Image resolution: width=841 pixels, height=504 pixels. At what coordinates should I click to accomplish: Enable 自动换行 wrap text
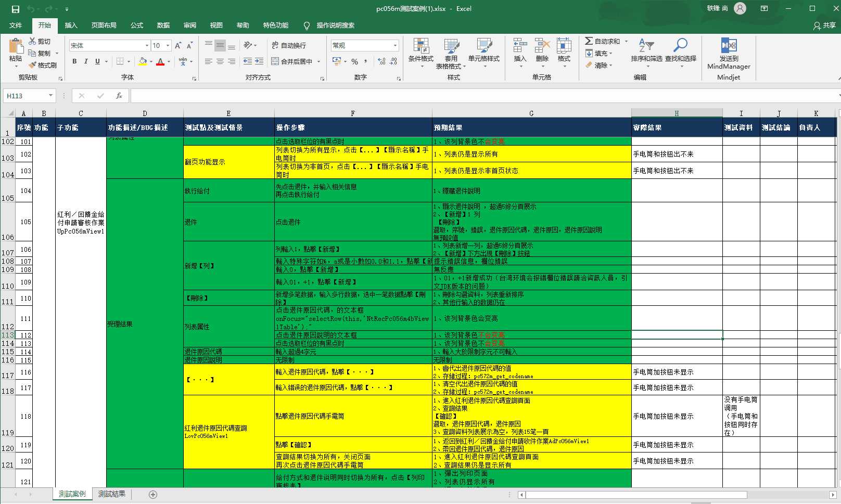click(289, 46)
